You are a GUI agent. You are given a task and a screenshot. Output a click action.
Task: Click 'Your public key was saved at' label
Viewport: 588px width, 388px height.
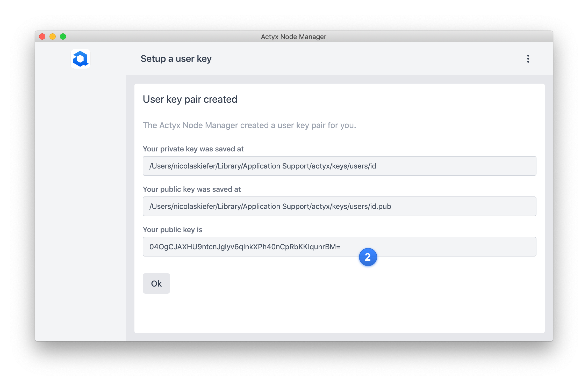coord(192,189)
